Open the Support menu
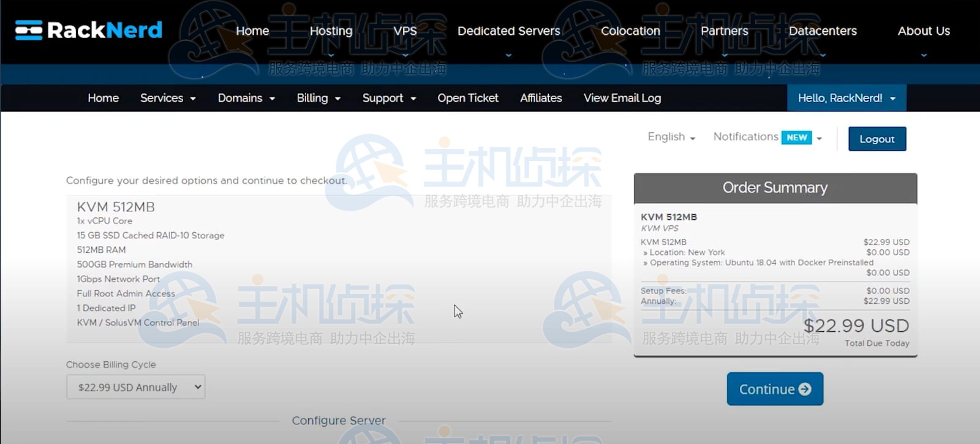Image resolution: width=980 pixels, height=444 pixels. click(x=388, y=98)
